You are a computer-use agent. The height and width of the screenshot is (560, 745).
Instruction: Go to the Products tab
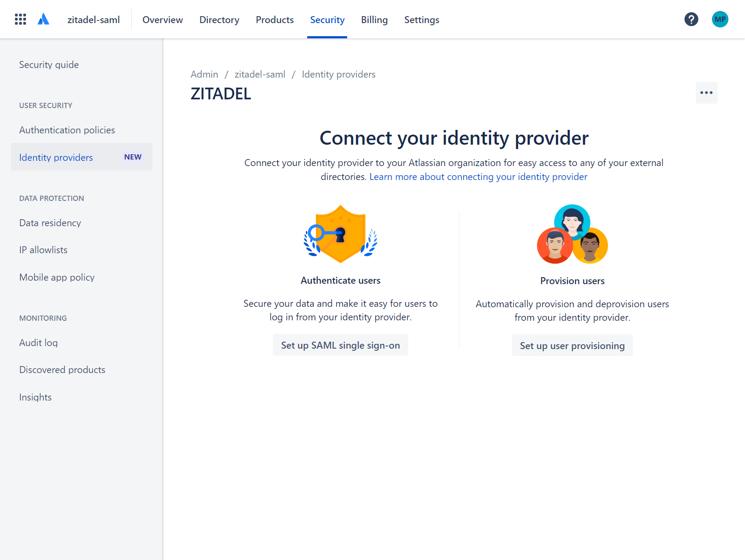pos(274,20)
